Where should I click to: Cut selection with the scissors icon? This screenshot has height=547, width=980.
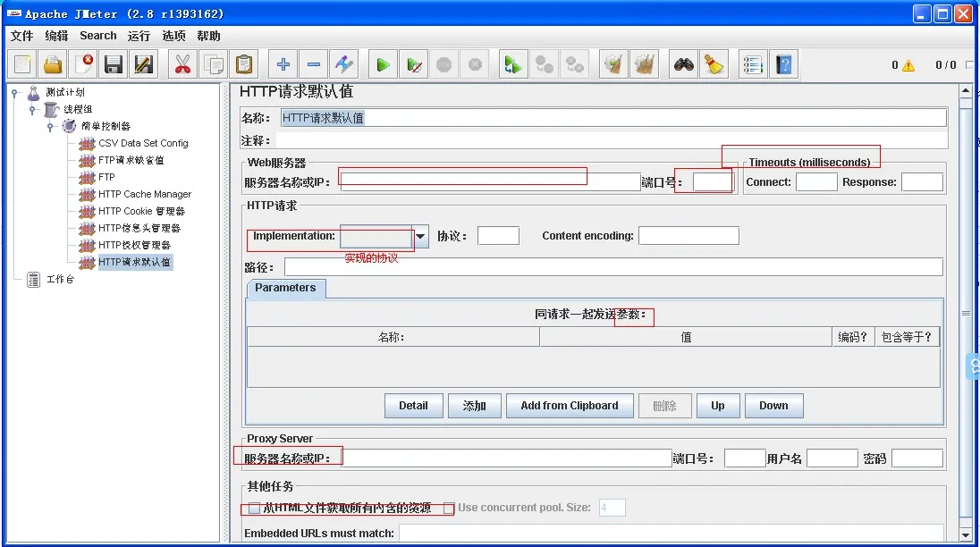pyautogui.click(x=182, y=64)
